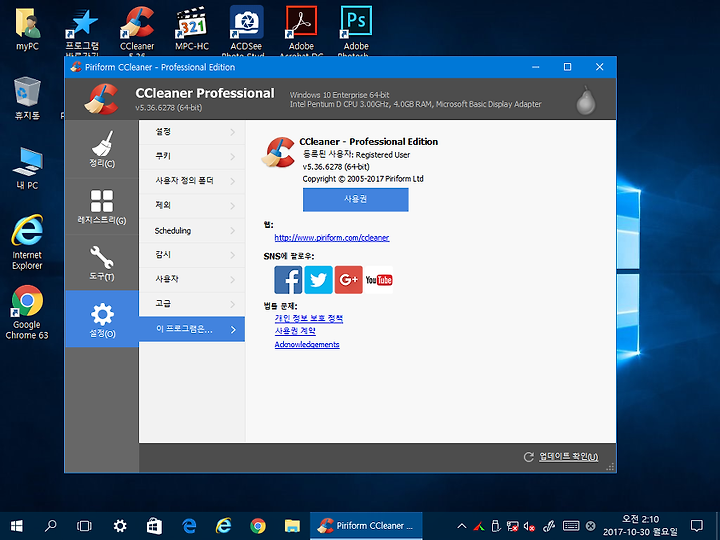Open the Scheduling submenu
Image resolution: width=720 pixels, height=540 pixels.
point(192,231)
